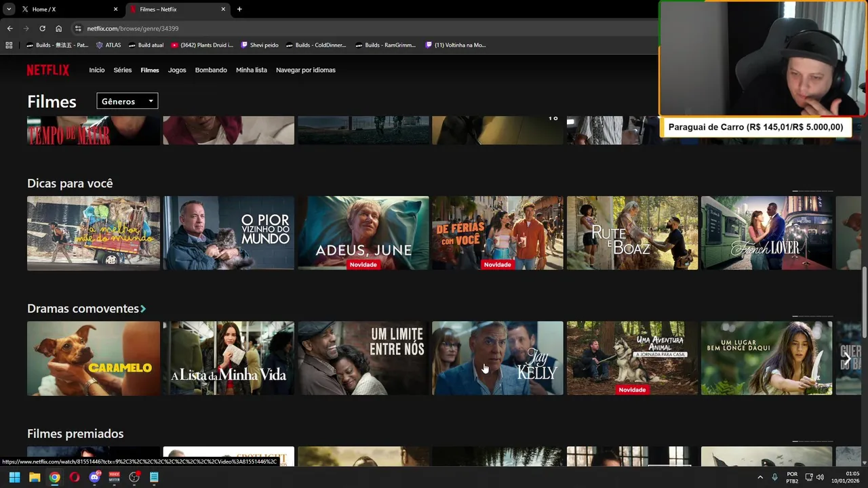Open Voicemeeter from taskbar
868x488 pixels.
pyautogui.click(x=115, y=477)
